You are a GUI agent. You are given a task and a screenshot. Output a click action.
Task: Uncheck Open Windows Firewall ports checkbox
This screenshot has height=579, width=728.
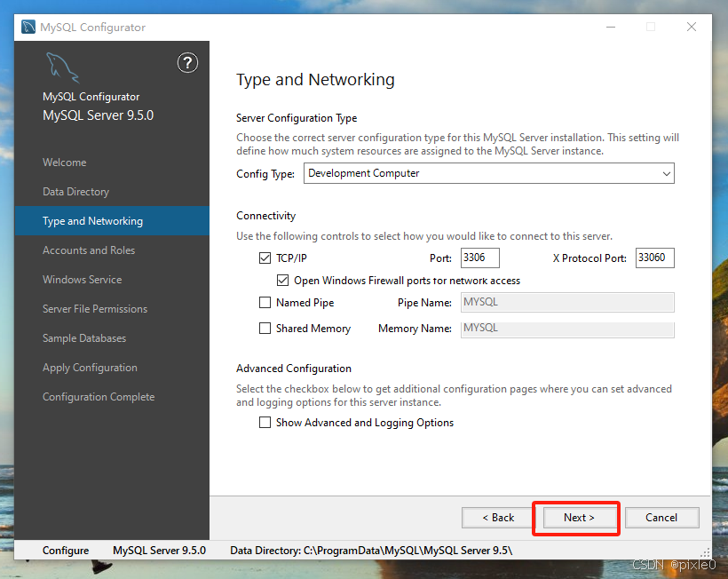click(282, 281)
